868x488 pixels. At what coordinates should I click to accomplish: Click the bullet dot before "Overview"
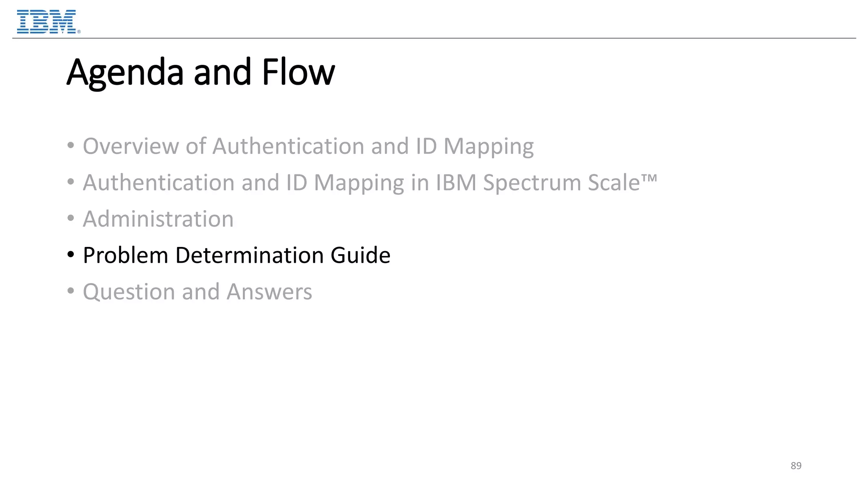pos(71,146)
